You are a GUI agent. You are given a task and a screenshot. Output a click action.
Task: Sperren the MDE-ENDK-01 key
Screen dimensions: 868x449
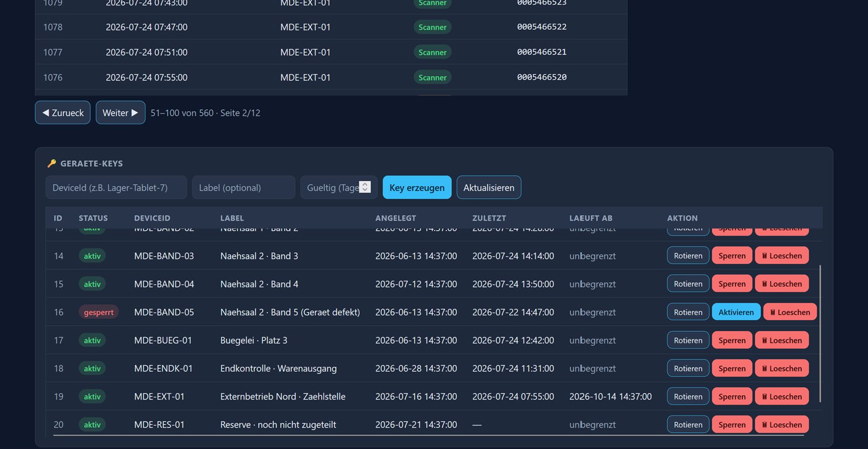tap(732, 369)
